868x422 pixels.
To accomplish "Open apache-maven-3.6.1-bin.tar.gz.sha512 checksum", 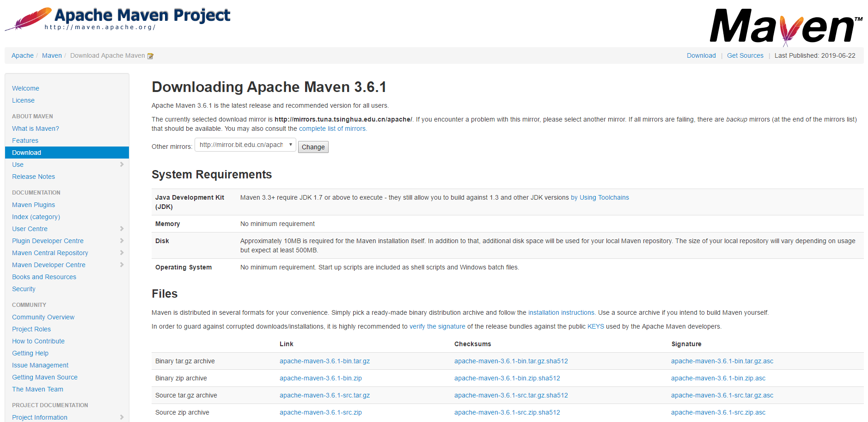I will 511,361.
